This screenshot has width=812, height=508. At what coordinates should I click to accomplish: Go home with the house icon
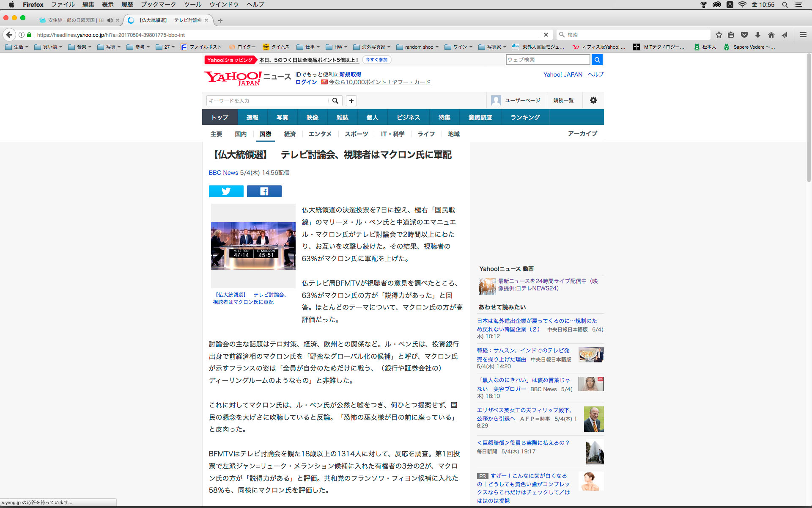[771, 35]
